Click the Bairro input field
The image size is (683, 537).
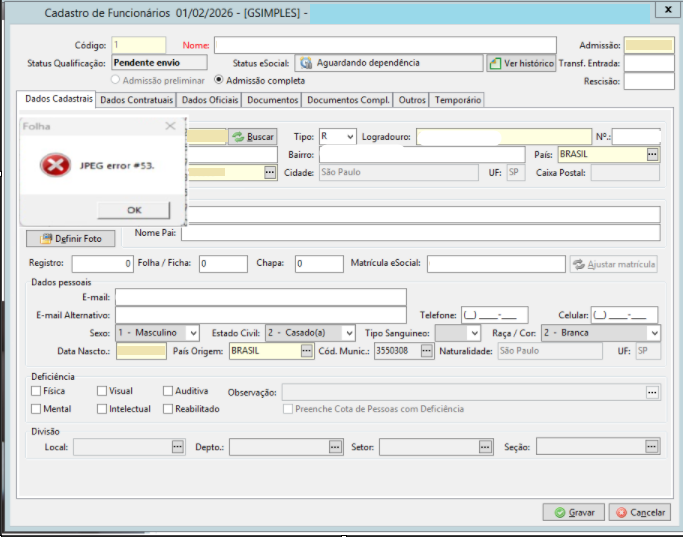coord(422,155)
